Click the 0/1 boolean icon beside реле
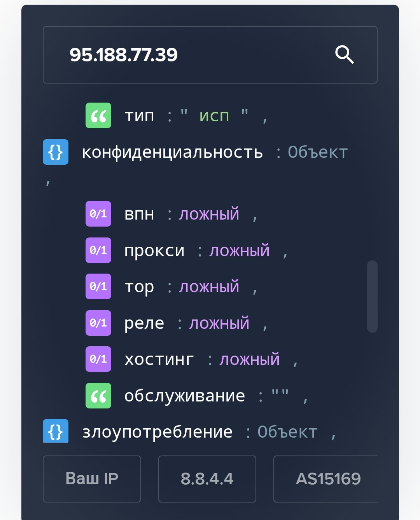 98,323
